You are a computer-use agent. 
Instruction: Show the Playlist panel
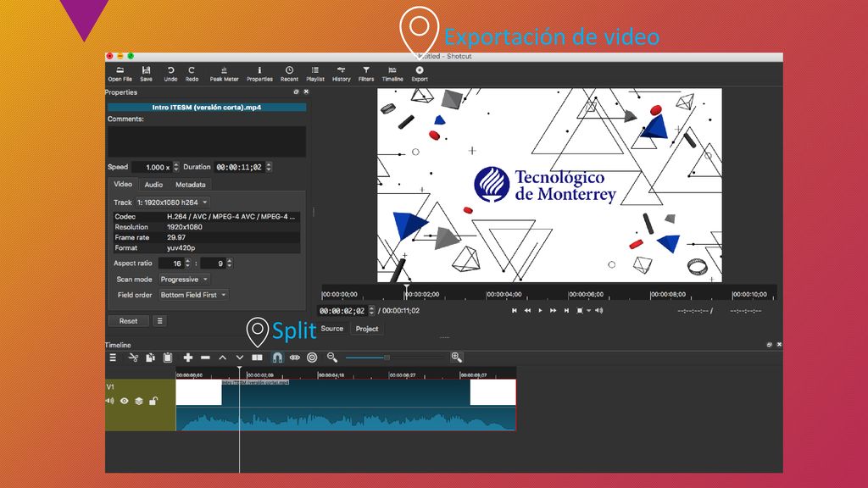click(x=315, y=75)
